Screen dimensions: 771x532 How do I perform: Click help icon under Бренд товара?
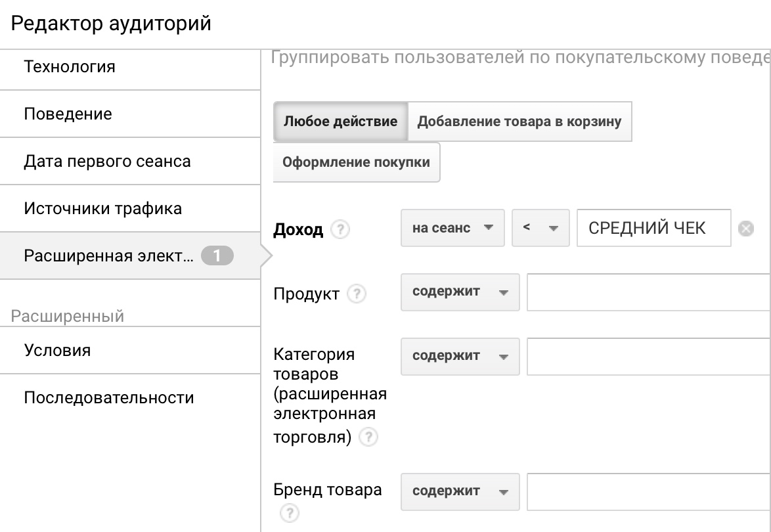[x=289, y=513]
